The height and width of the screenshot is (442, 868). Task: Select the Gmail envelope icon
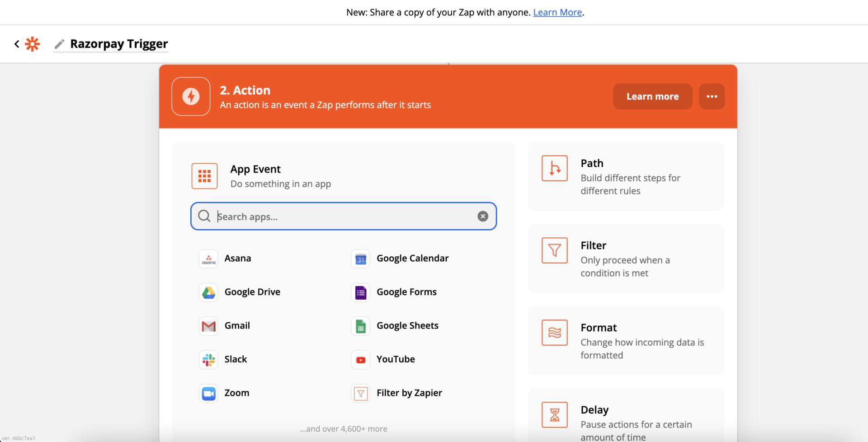tap(208, 326)
